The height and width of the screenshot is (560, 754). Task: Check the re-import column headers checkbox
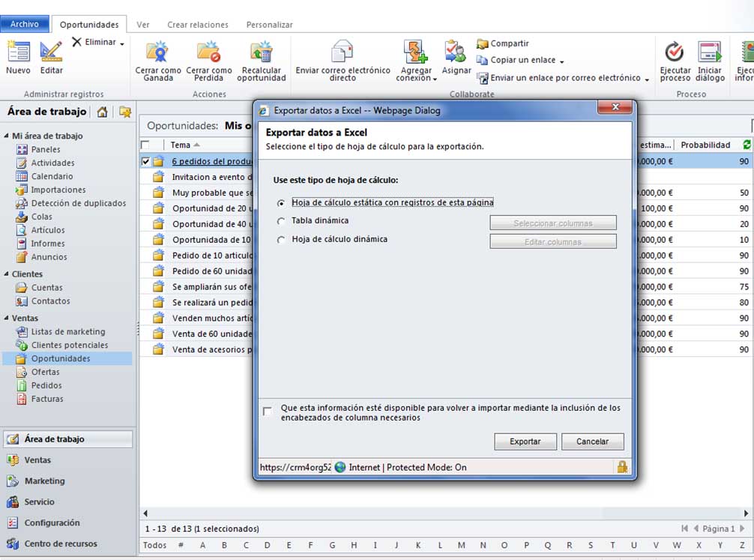(268, 412)
